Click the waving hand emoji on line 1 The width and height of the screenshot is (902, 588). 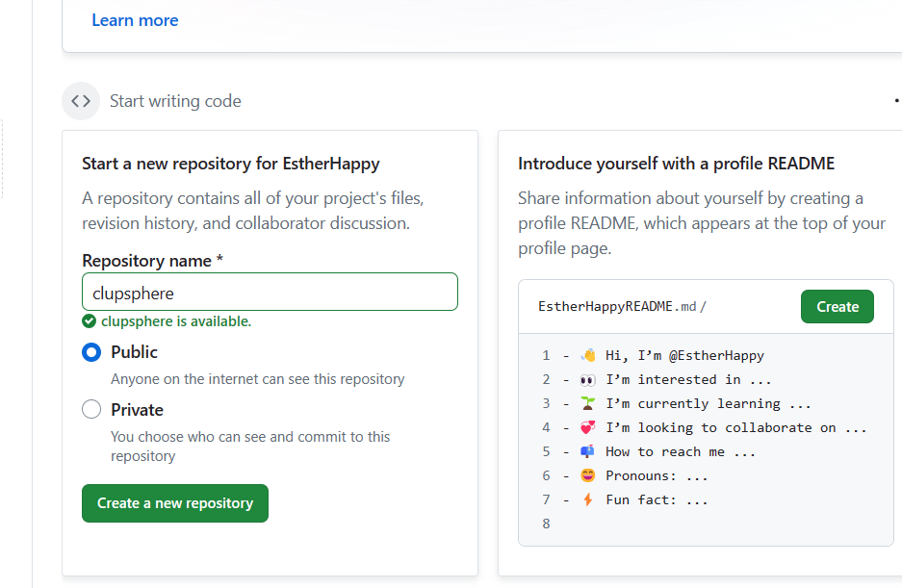588,356
